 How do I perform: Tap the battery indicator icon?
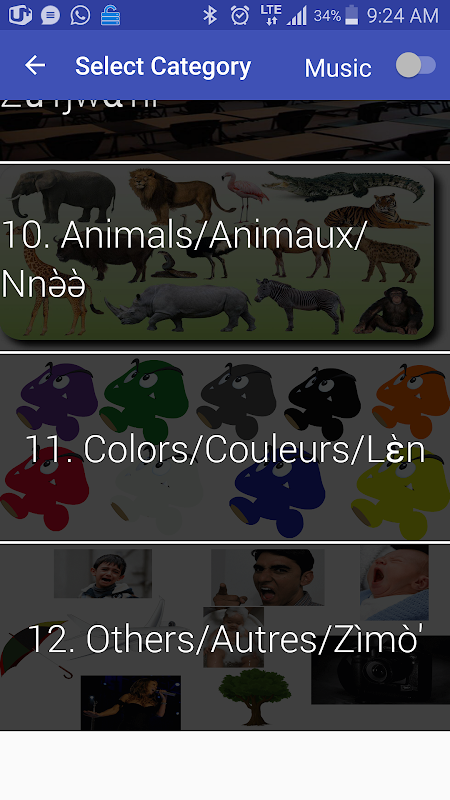pos(352,15)
